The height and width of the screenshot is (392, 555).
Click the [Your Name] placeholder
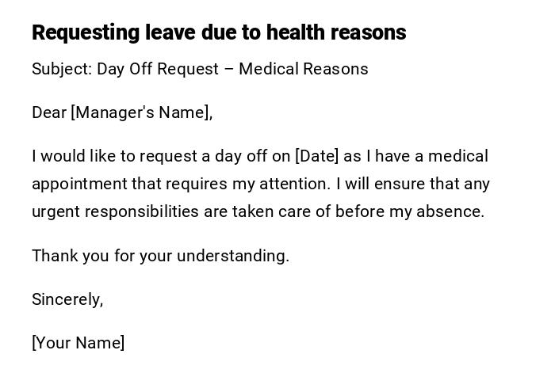[x=78, y=343]
